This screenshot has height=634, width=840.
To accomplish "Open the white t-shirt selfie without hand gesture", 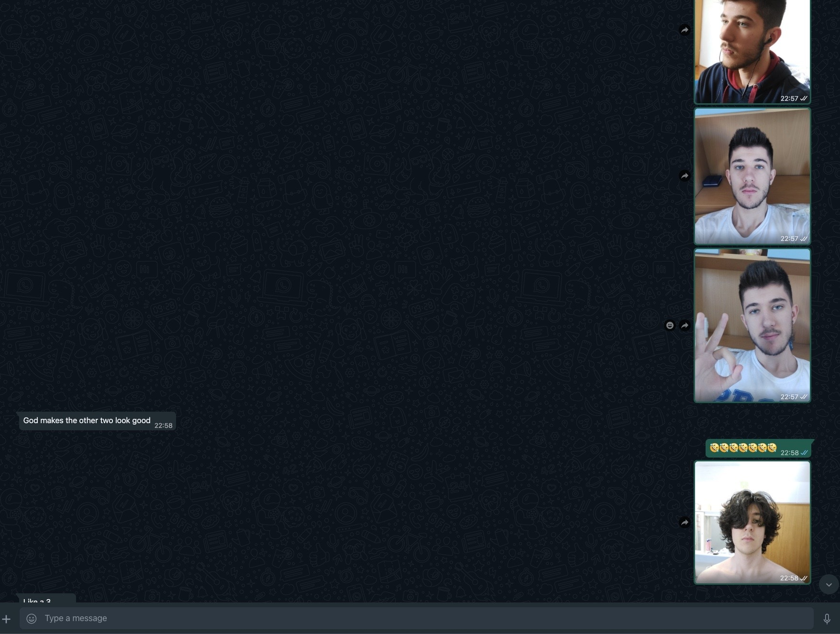I will tap(752, 176).
